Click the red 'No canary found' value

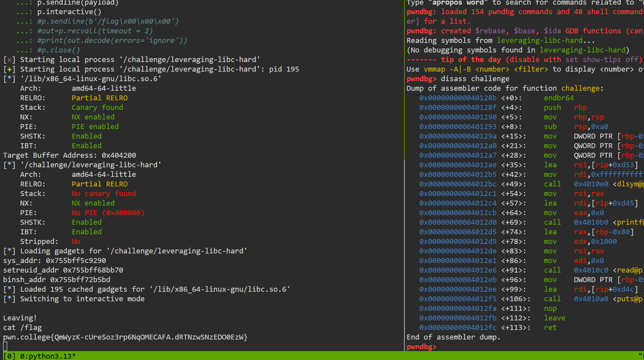(x=104, y=194)
